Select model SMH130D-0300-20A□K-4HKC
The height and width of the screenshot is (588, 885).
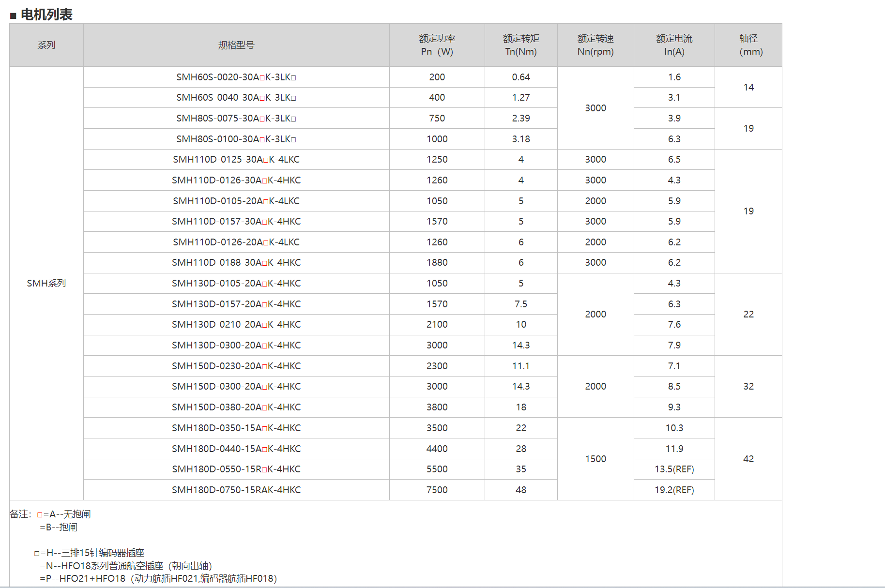(x=236, y=345)
